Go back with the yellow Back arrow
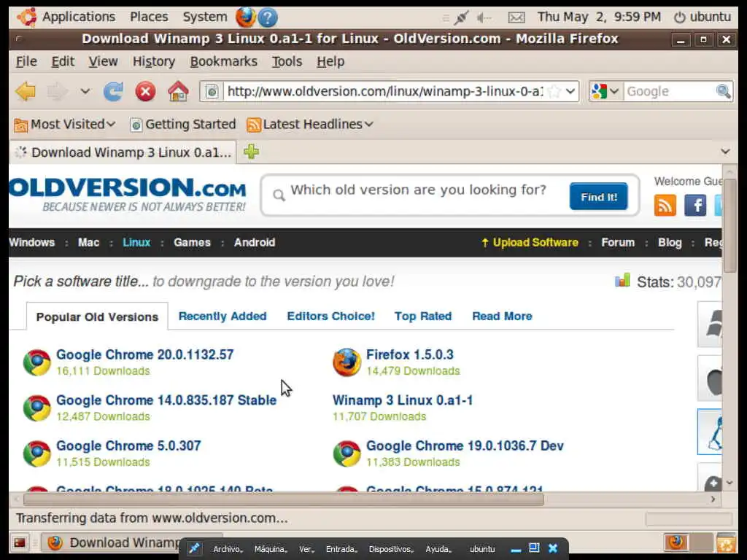The height and width of the screenshot is (560, 747). coord(26,91)
